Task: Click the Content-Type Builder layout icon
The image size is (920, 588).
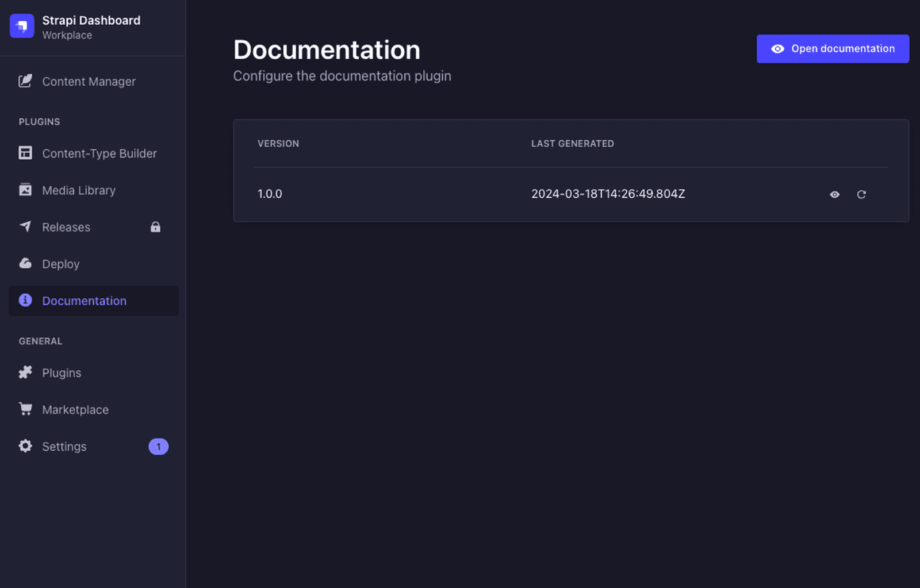Action: [25, 153]
